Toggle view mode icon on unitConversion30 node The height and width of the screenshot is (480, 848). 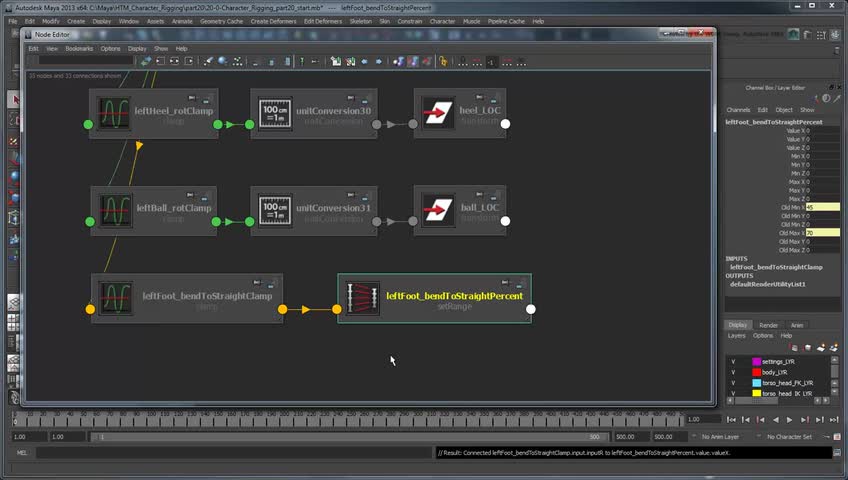(x=366, y=99)
